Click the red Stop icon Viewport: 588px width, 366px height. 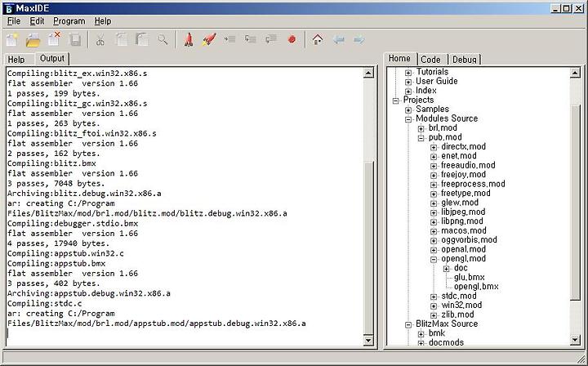click(x=292, y=39)
